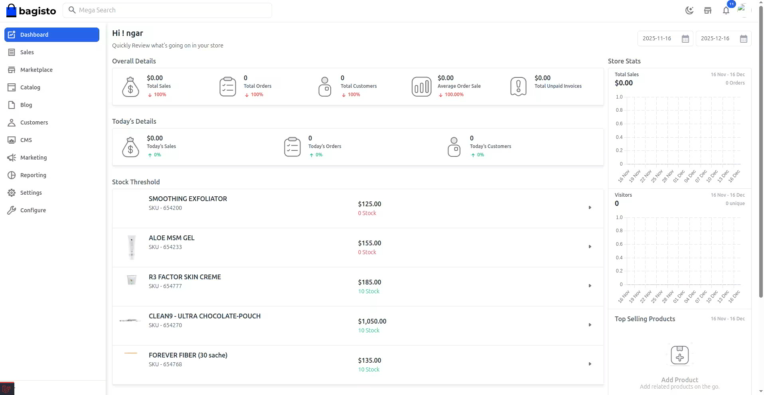Open the user profile avatar
This screenshot has height=395, width=764.
pyautogui.click(x=743, y=10)
